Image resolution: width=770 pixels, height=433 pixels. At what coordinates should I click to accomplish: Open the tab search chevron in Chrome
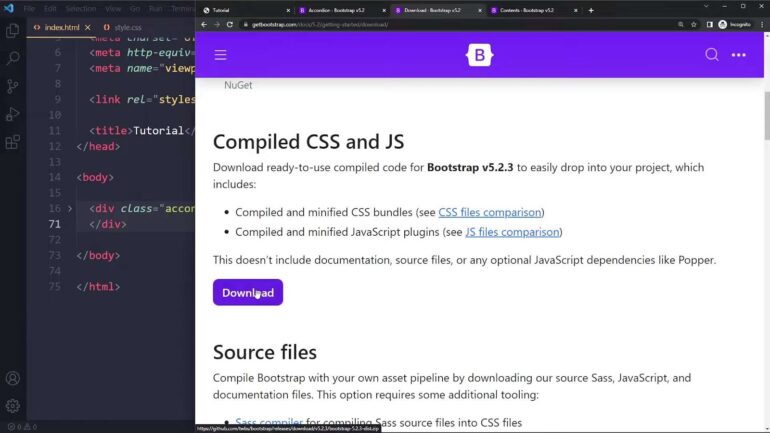pos(706,6)
